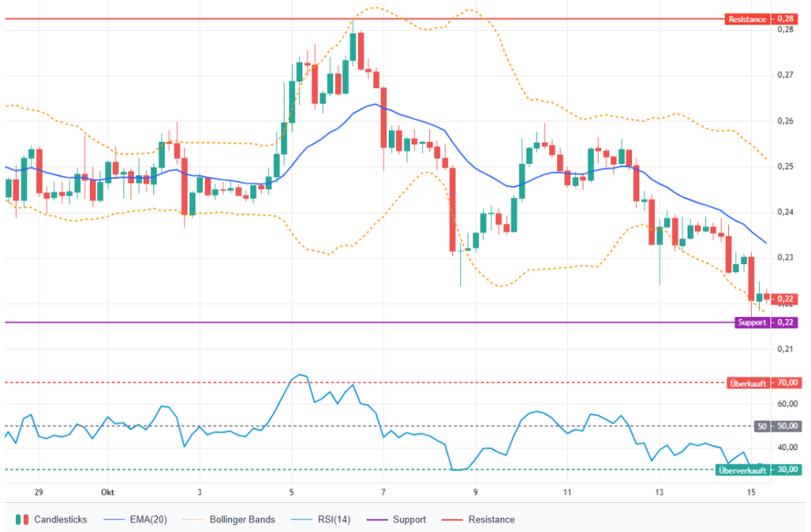The image size is (811, 532).
Task: Click the purple 0,22 support price tag
Action: [785, 322]
